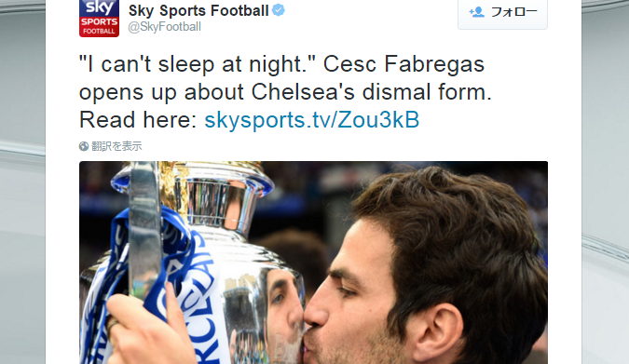Open the @SkyFootball handle

[164, 27]
